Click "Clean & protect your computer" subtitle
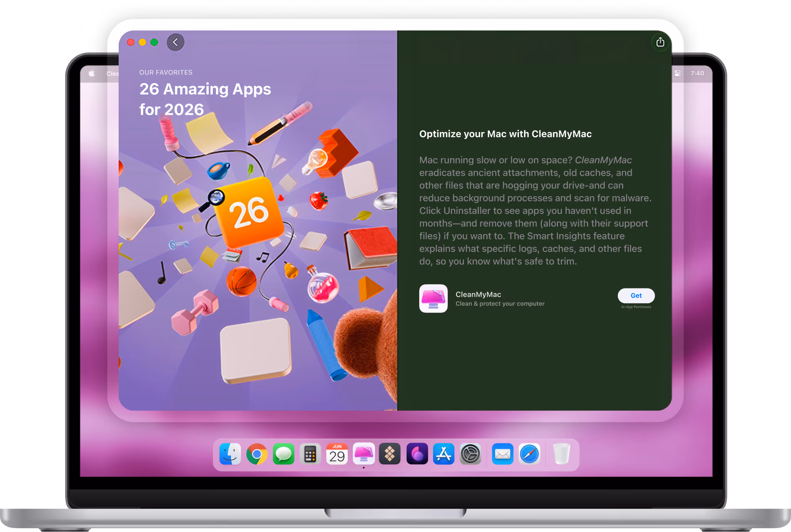Screen dimensions: 791x532 point(500,304)
